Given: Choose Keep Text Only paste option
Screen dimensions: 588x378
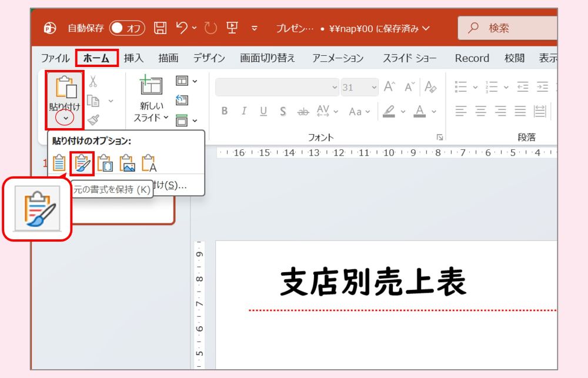Looking at the screenshot, I should click(x=149, y=163).
